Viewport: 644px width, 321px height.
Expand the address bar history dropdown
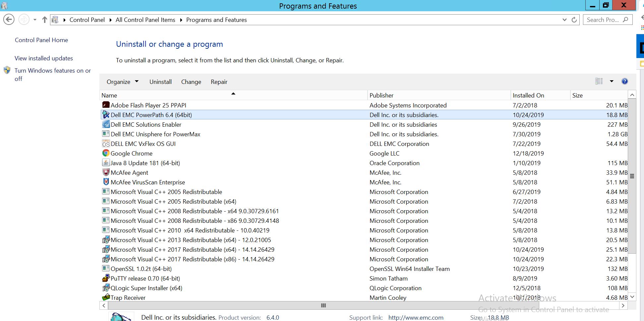(564, 20)
